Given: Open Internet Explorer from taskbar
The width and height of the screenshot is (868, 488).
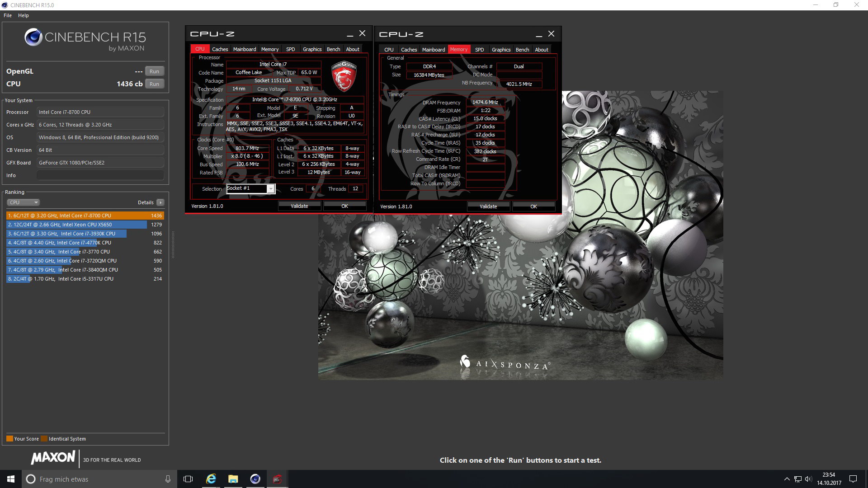Looking at the screenshot, I should coord(211,479).
